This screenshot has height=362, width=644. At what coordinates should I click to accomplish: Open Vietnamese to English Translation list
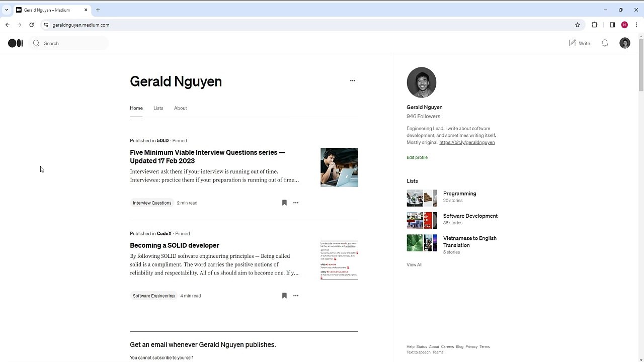[470, 242]
